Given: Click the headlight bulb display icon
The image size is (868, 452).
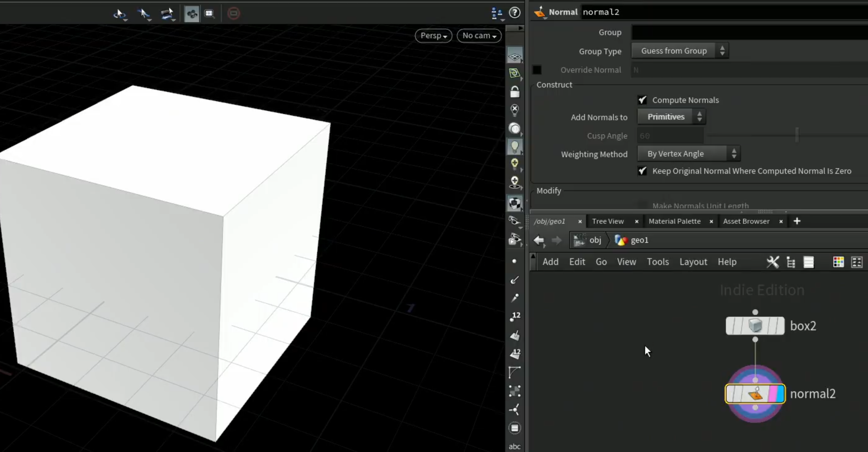Looking at the screenshot, I should pos(514,147).
